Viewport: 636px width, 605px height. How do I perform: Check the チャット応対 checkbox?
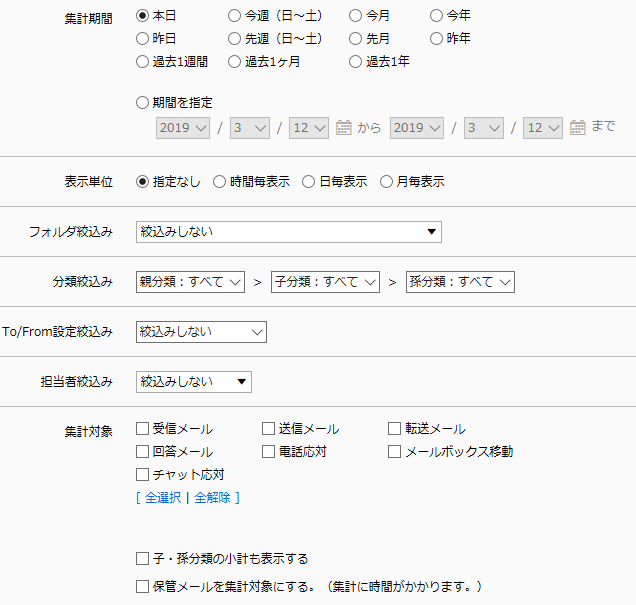coord(142,474)
